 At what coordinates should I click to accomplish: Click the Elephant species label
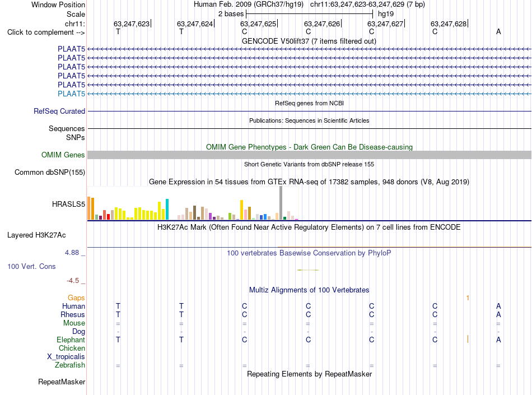(x=71, y=340)
